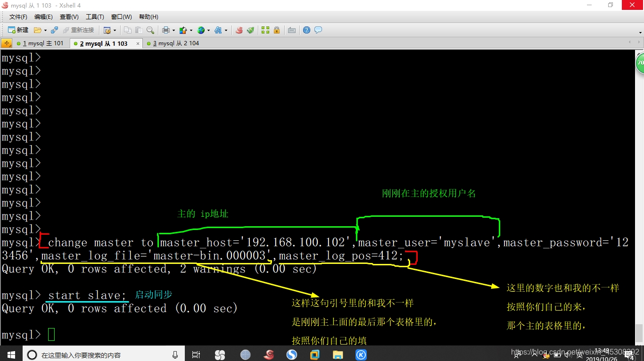
Task: Open the 工具(T) menu
Action: pyautogui.click(x=95, y=17)
